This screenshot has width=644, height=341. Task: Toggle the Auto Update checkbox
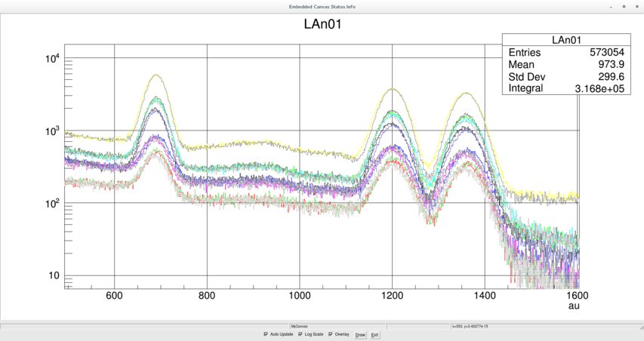[x=266, y=334]
